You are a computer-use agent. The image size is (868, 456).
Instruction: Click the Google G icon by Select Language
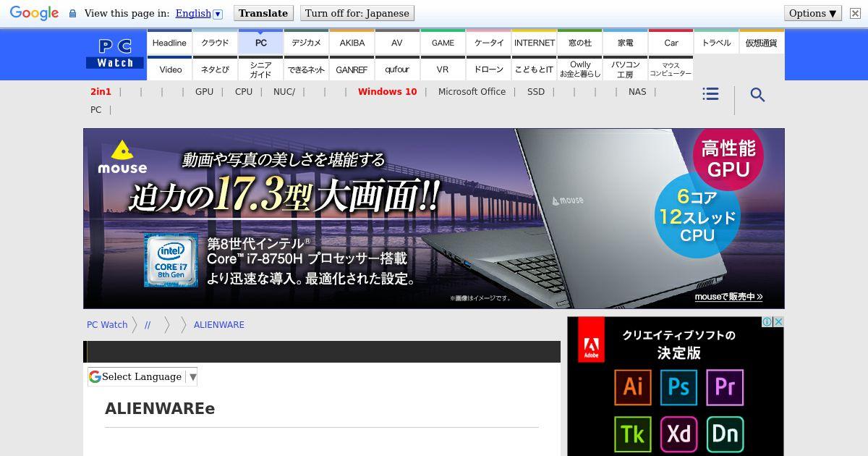95,376
